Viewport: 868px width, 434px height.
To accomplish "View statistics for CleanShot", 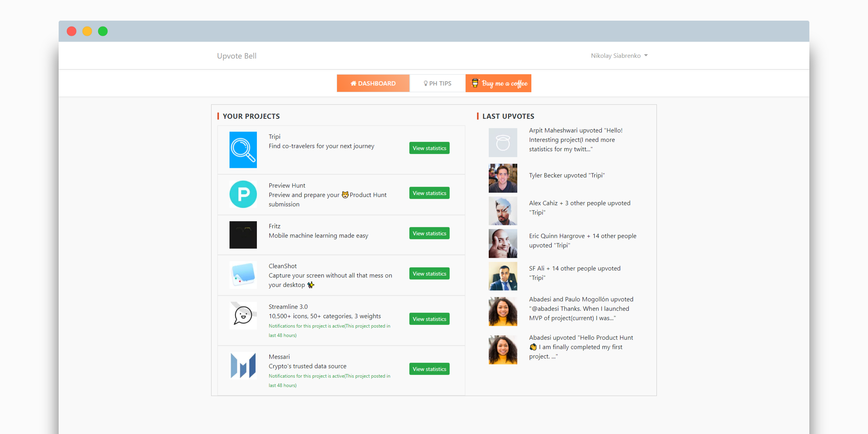I will click(429, 274).
